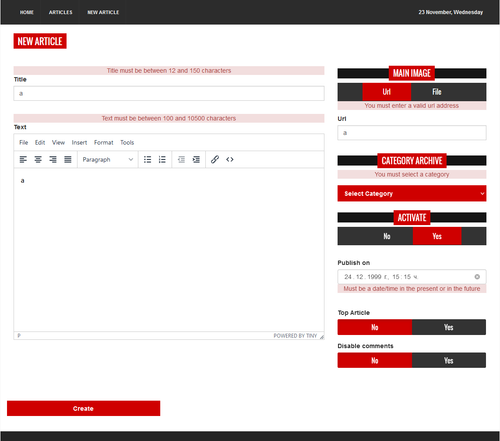Open the editor Format menu
This screenshot has height=441, width=500.
tap(104, 143)
